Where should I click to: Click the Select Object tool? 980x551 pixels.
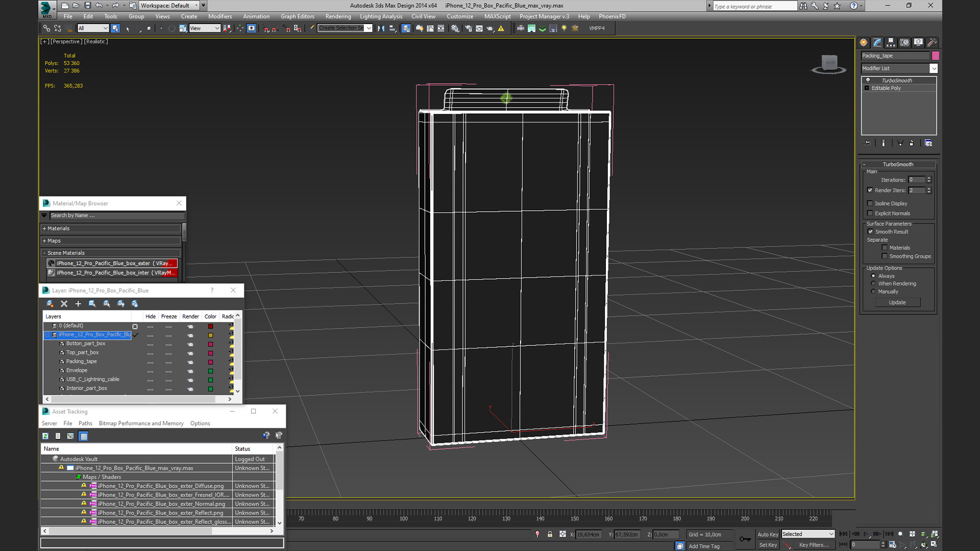click(115, 28)
